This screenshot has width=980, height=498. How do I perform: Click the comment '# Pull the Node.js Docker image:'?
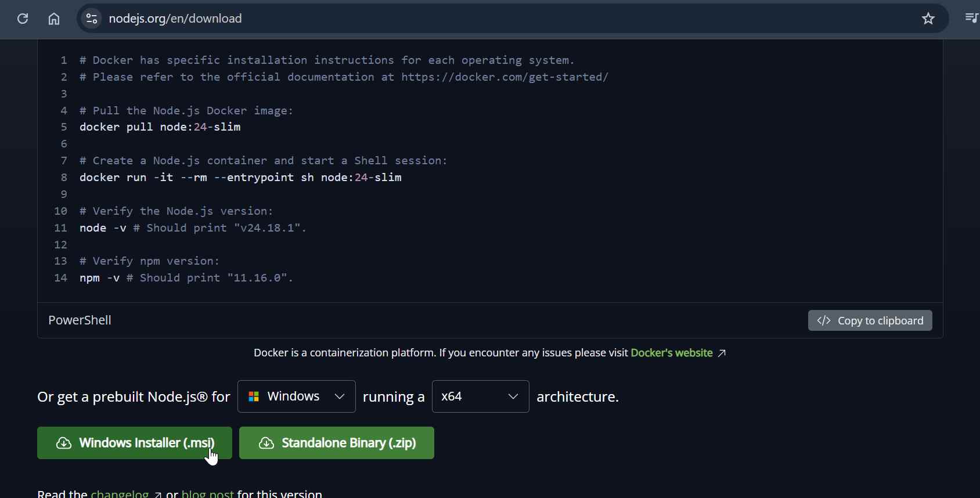pos(186,111)
